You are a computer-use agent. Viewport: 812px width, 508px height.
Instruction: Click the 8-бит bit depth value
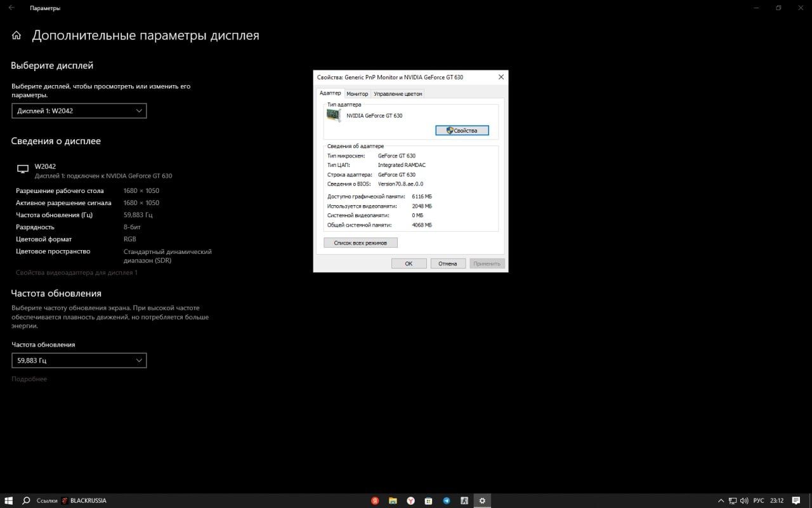pos(133,227)
